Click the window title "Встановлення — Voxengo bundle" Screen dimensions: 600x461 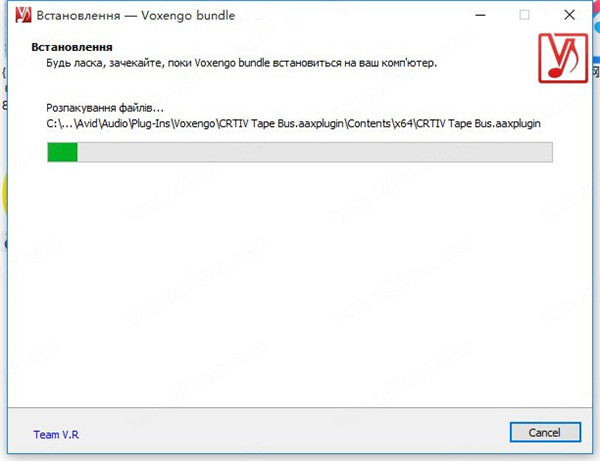tap(136, 15)
